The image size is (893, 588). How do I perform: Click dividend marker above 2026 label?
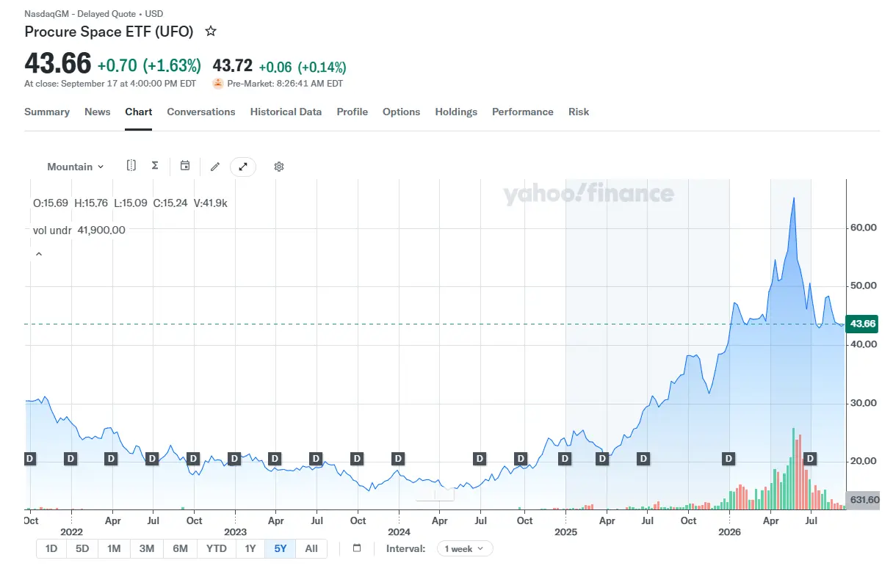[728, 459]
